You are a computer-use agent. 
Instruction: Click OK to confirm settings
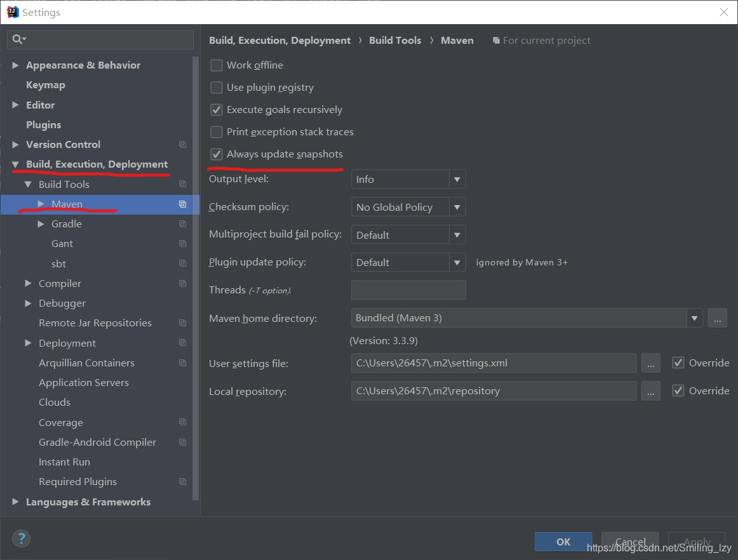click(x=563, y=542)
